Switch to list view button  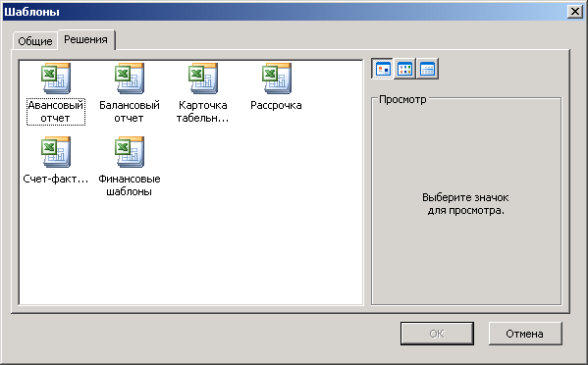click(x=405, y=69)
